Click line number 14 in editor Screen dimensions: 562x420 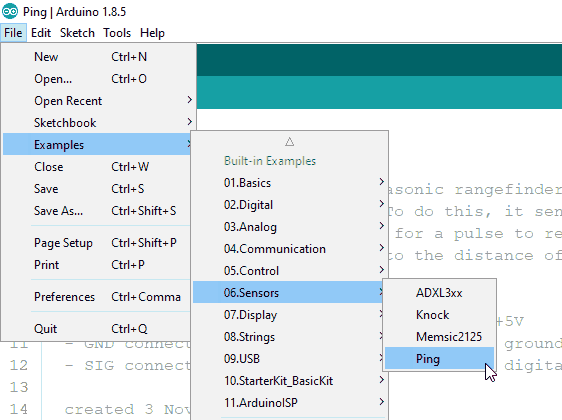tap(19, 409)
